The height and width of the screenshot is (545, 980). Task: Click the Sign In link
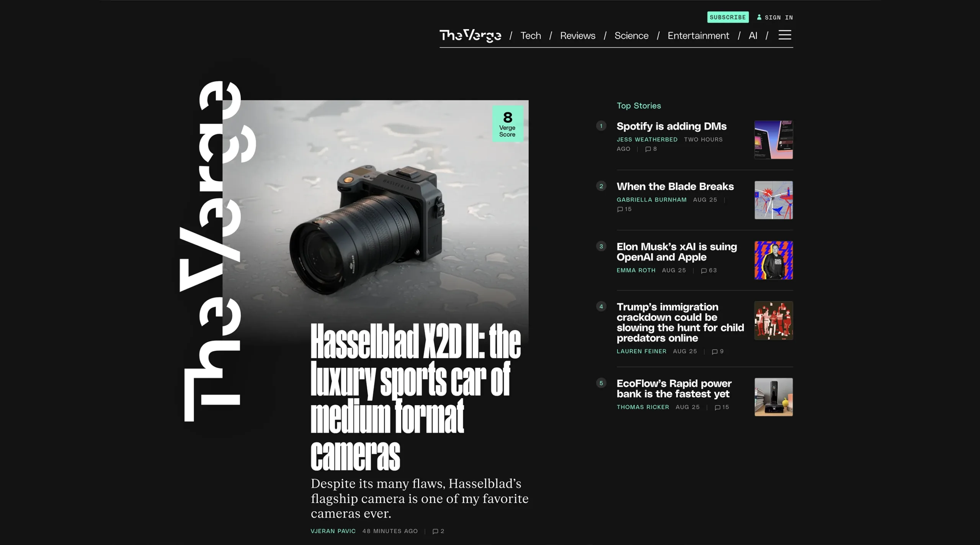(779, 18)
